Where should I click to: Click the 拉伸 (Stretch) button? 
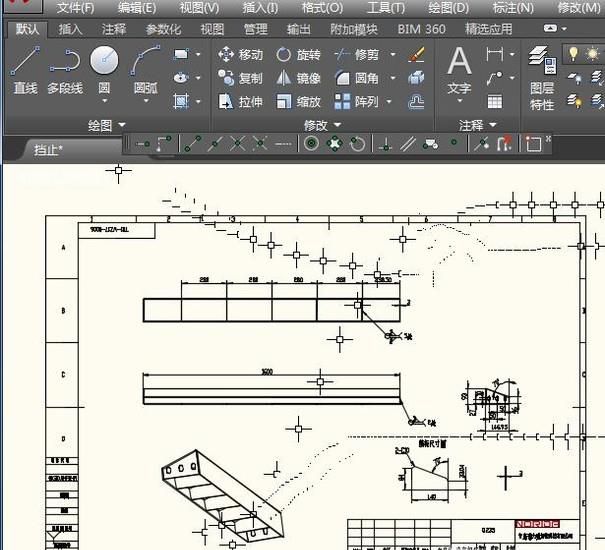tap(240, 102)
